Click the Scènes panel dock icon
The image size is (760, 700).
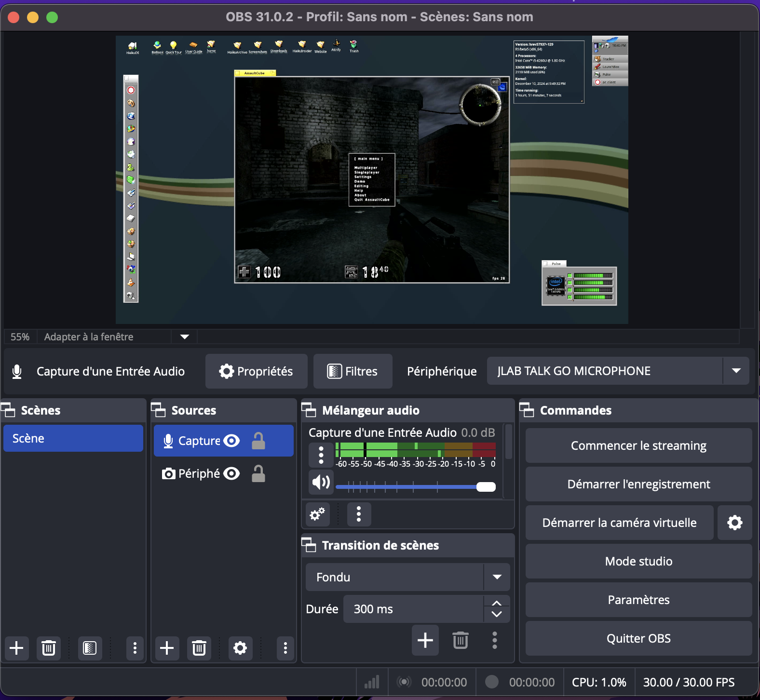[x=8, y=410]
